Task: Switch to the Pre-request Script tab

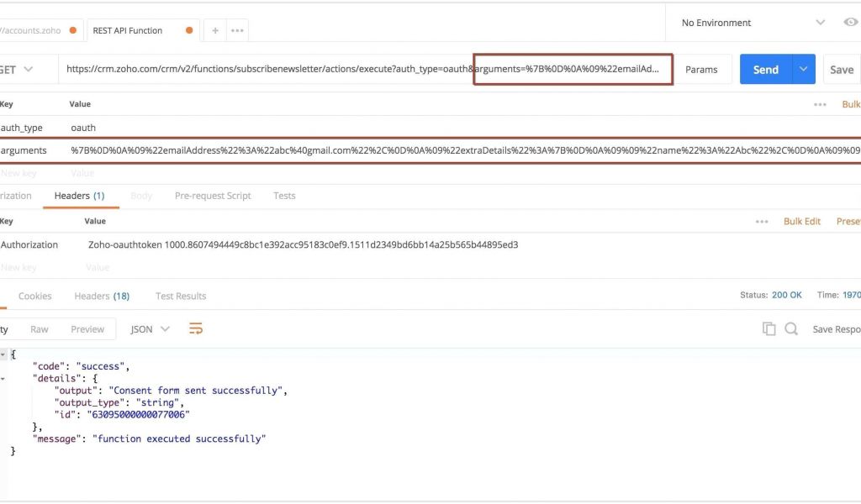Action: pos(213,196)
